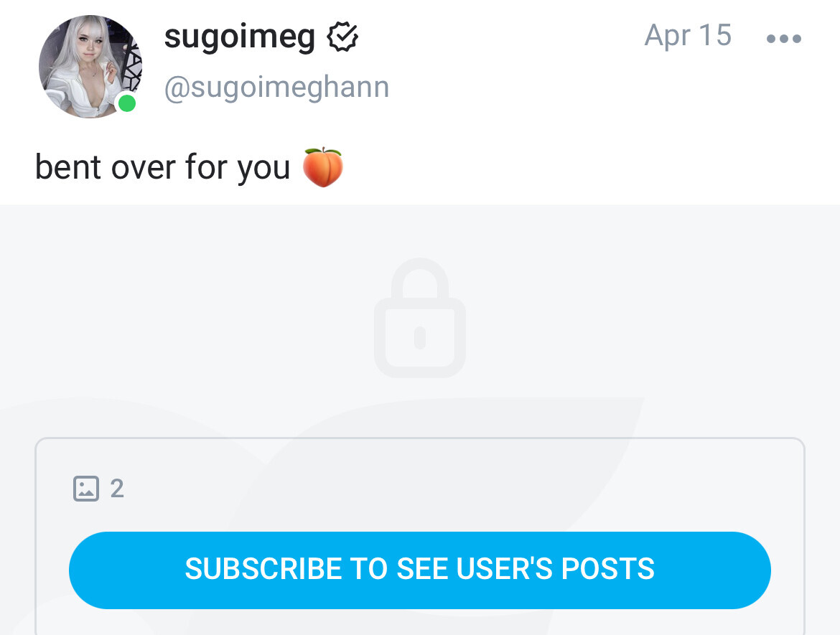Click the word 'bent' in the caption
Image resolution: width=840 pixels, height=635 pixels.
point(68,167)
